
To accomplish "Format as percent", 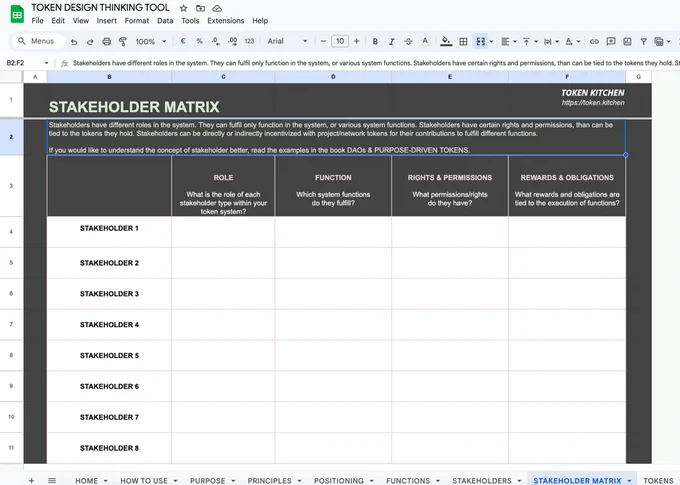I will tap(199, 41).
